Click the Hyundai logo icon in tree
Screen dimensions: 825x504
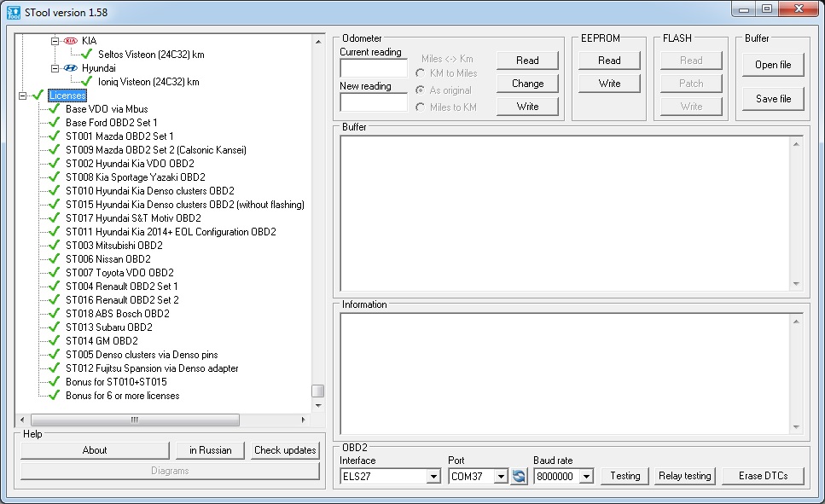[x=71, y=68]
